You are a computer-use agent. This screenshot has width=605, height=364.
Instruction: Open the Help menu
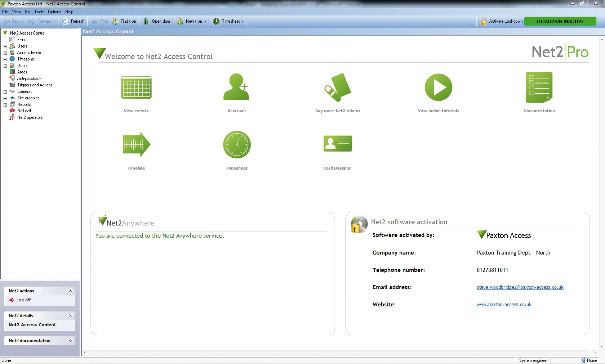point(69,12)
